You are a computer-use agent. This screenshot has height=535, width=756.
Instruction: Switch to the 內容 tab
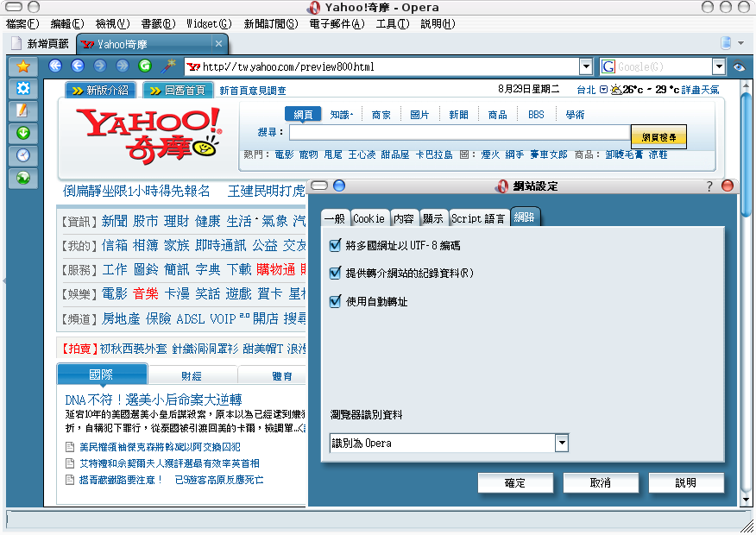[404, 218]
